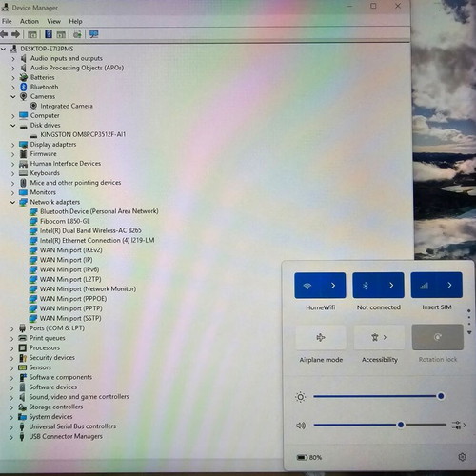The height and width of the screenshot is (476, 476).
Task: Open the sound output selector icon
Action: pyautogui.click(x=459, y=425)
